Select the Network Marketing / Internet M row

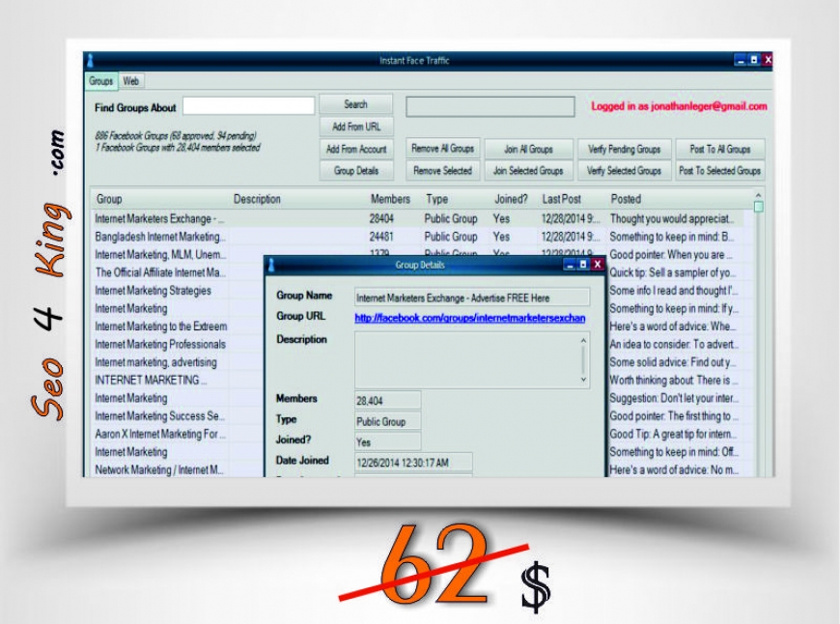point(159,469)
